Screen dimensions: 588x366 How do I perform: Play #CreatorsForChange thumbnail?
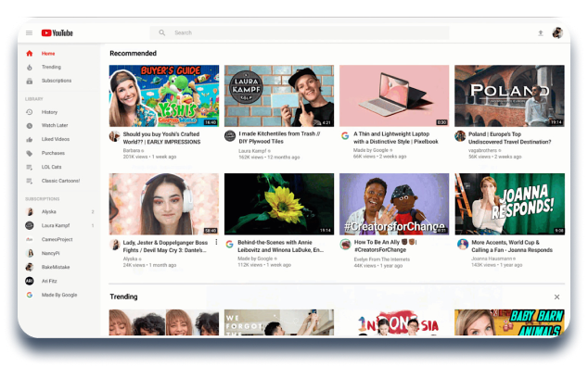394,204
